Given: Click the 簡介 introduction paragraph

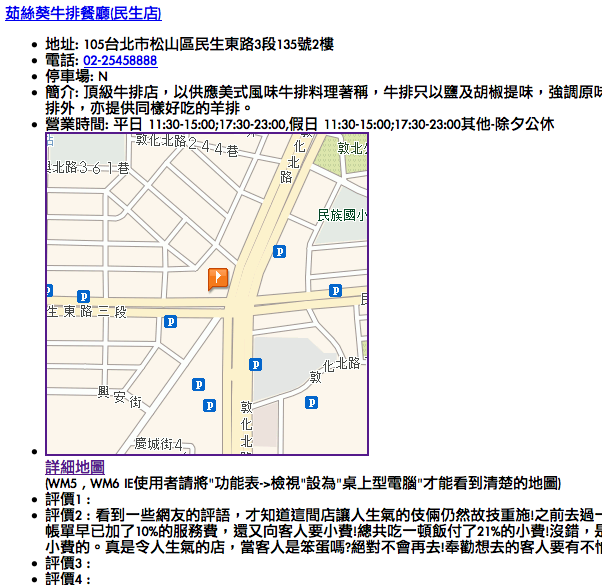Looking at the screenshot, I should (x=323, y=100).
